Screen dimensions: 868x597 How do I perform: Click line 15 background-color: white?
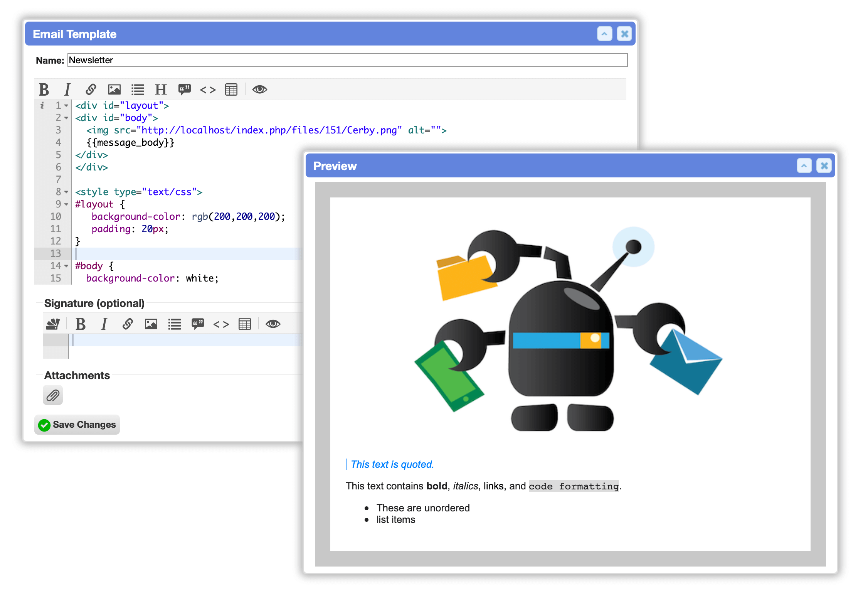[x=152, y=278]
